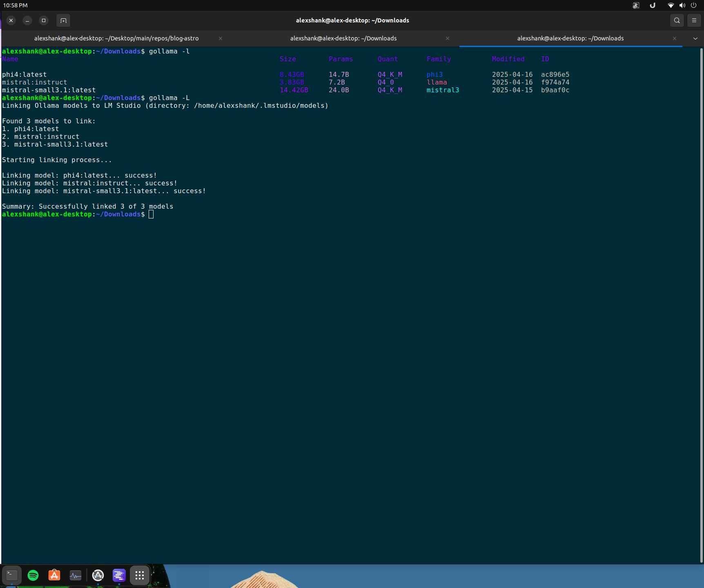The width and height of the screenshot is (704, 588).
Task: Open the power menu in the top bar
Action: tap(693, 5)
